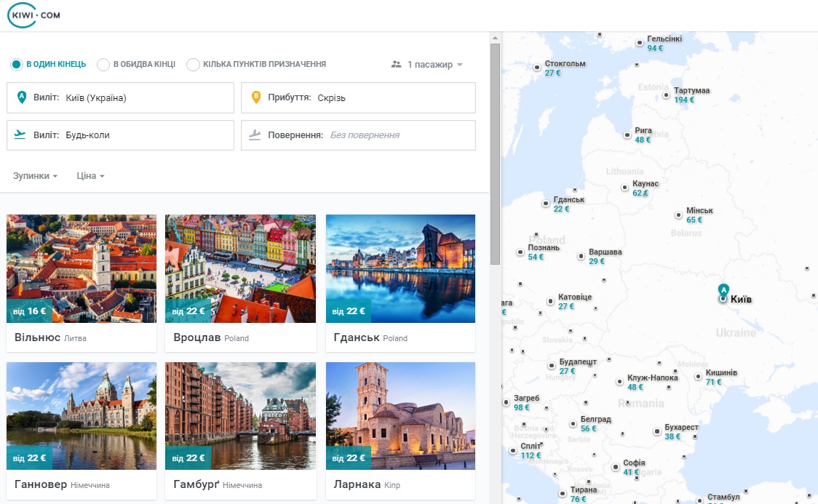Select the Гельсінкі map marker dot

pos(640,43)
